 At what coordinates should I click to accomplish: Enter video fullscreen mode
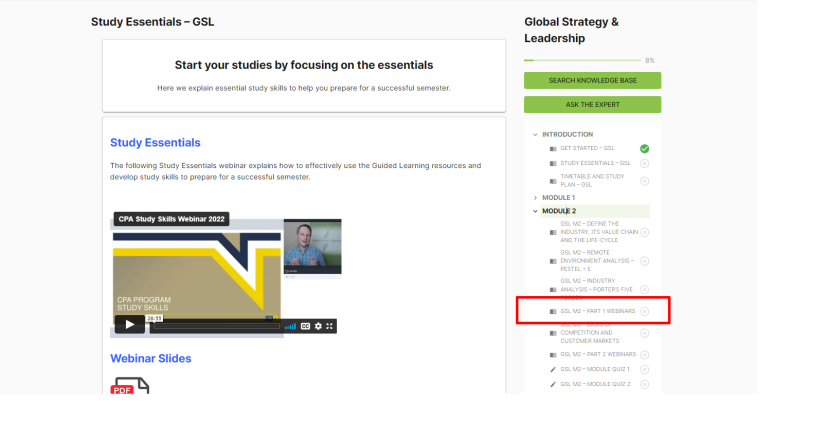[329, 326]
